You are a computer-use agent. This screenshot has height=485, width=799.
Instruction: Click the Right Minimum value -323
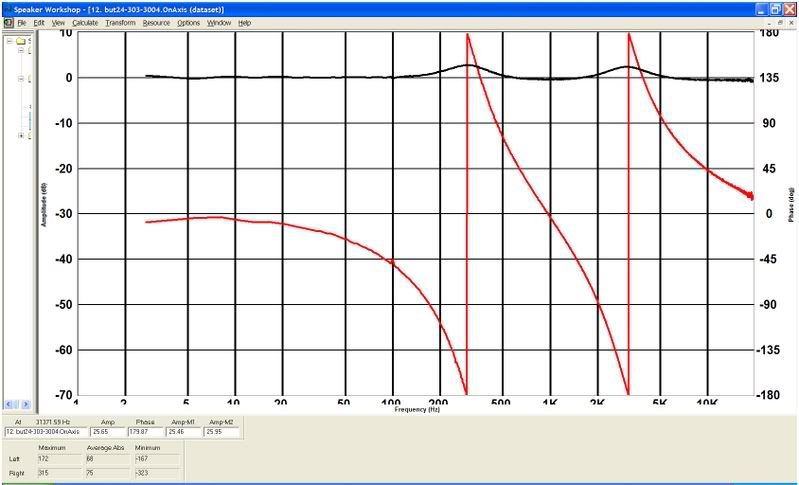[x=157, y=473]
